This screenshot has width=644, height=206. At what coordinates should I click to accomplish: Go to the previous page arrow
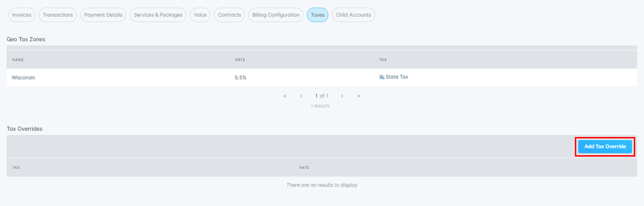(301, 96)
